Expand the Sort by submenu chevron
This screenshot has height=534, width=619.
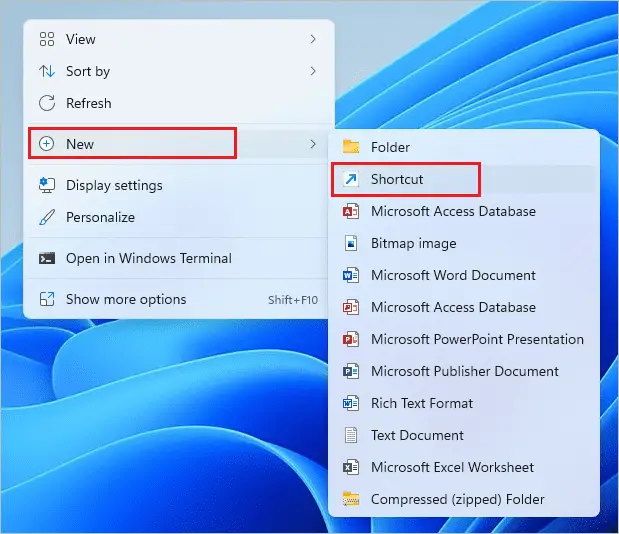(313, 71)
